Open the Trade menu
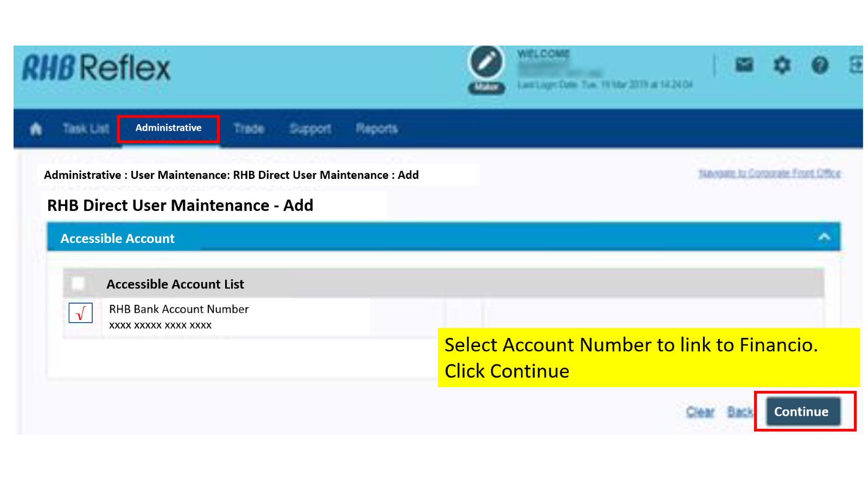Viewport: 868px width, 488px height. [x=249, y=129]
